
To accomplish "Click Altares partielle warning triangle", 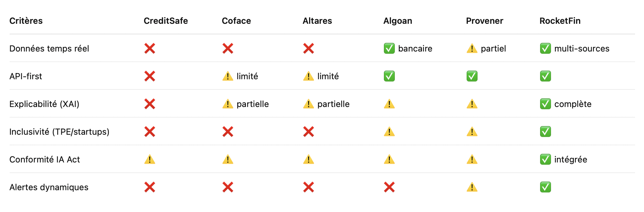I will (x=308, y=104).
